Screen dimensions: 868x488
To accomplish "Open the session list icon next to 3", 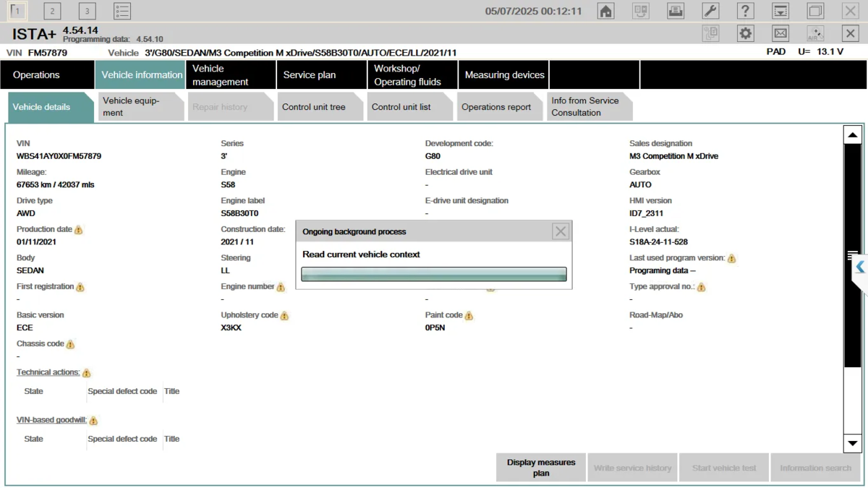I will click(x=122, y=11).
